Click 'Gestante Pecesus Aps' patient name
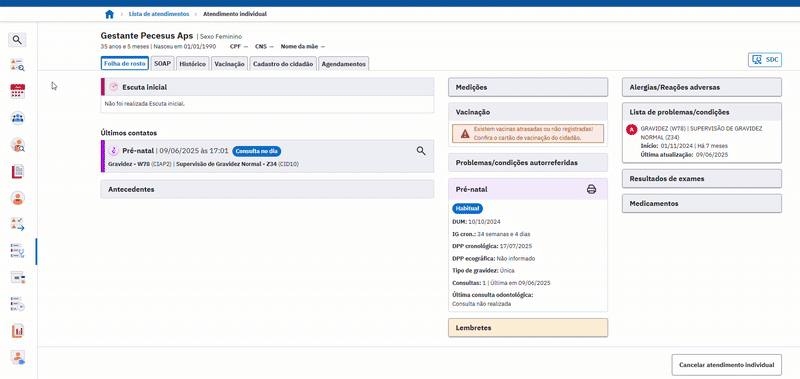The height and width of the screenshot is (379, 800). [147, 36]
